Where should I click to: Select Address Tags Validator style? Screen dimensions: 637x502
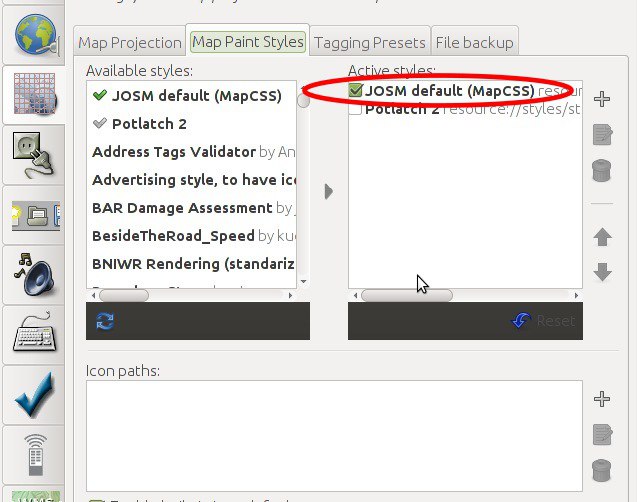tap(191, 152)
